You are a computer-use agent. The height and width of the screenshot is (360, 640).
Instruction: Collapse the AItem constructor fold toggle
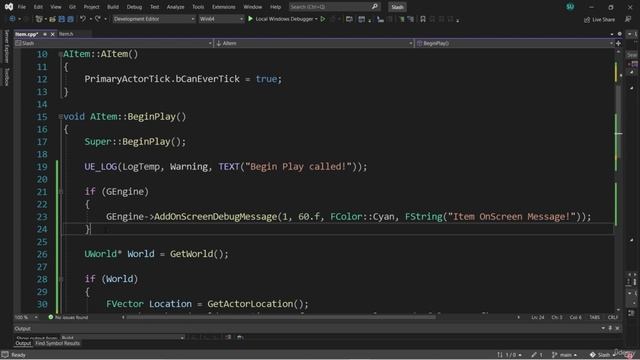[x=60, y=54]
